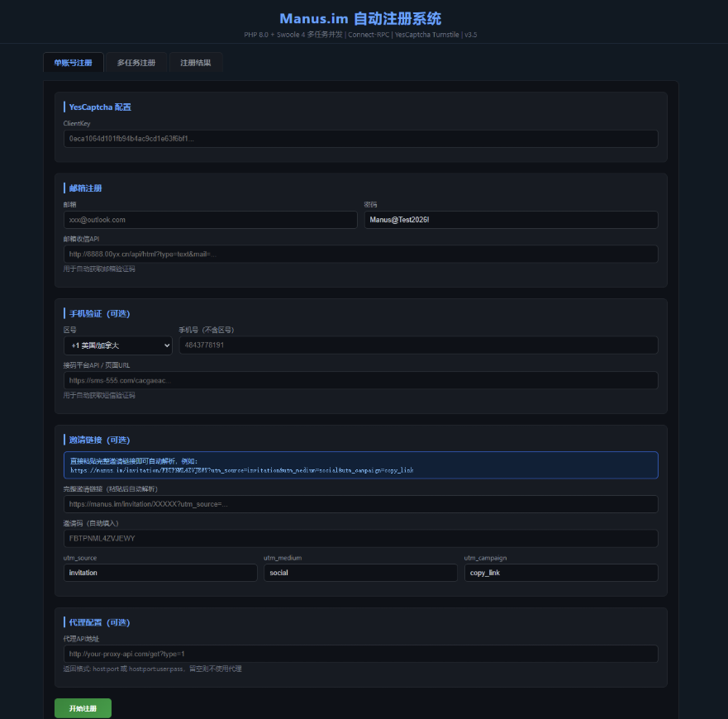
Task: Click the utm_source field containing invitation
Action: [x=160, y=573]
